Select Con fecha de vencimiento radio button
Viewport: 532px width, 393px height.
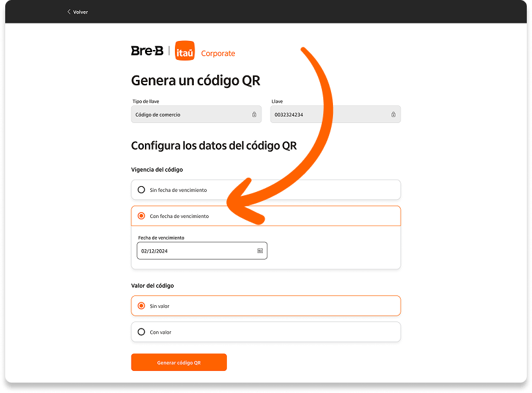[142, 216]
